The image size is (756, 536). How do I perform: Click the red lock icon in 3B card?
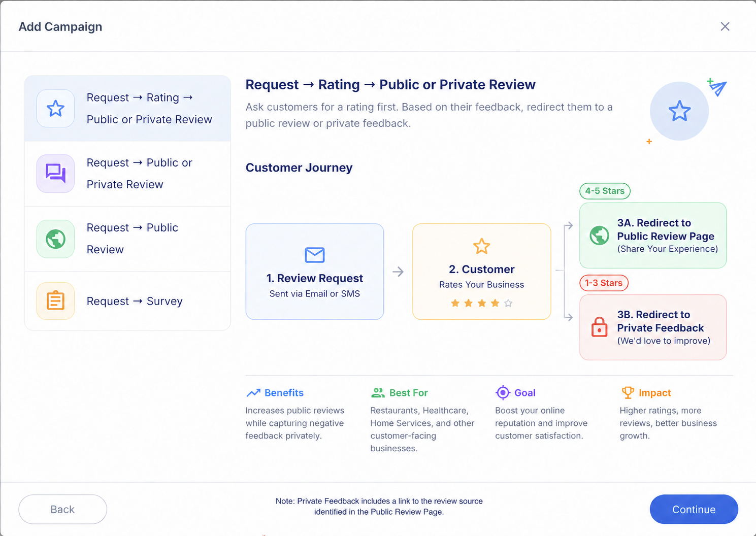tap(599, 327)
